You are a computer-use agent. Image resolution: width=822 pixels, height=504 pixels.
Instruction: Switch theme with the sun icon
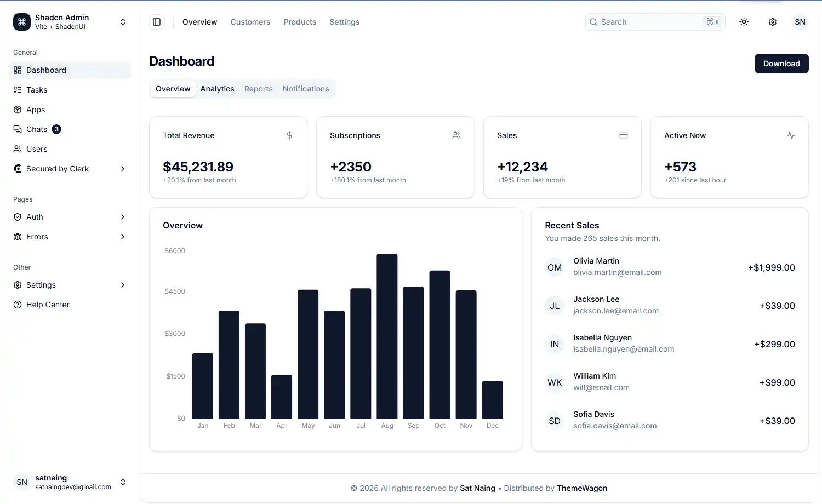click(744, 22)
